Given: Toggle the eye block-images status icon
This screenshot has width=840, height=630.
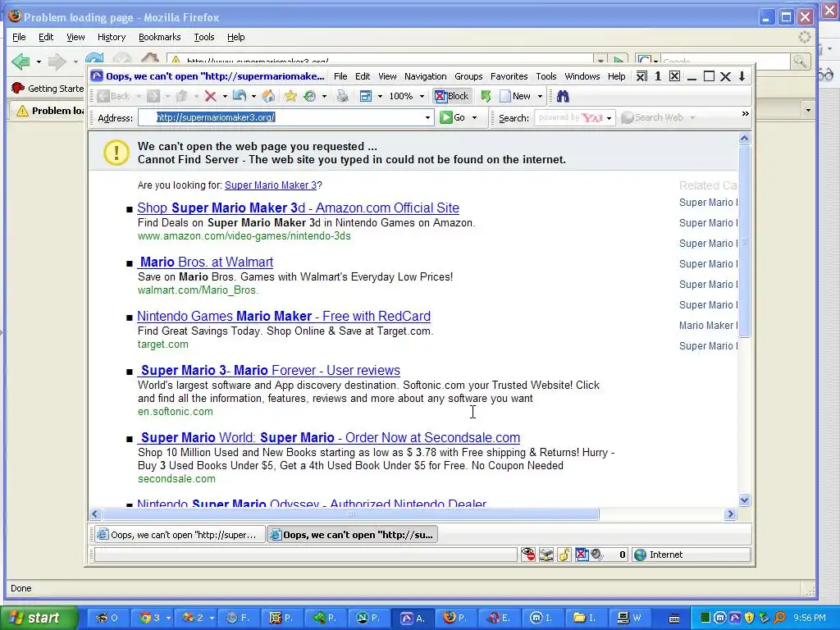Looking at the screenshot, I should pyautogui.click(x=528, y=555).
